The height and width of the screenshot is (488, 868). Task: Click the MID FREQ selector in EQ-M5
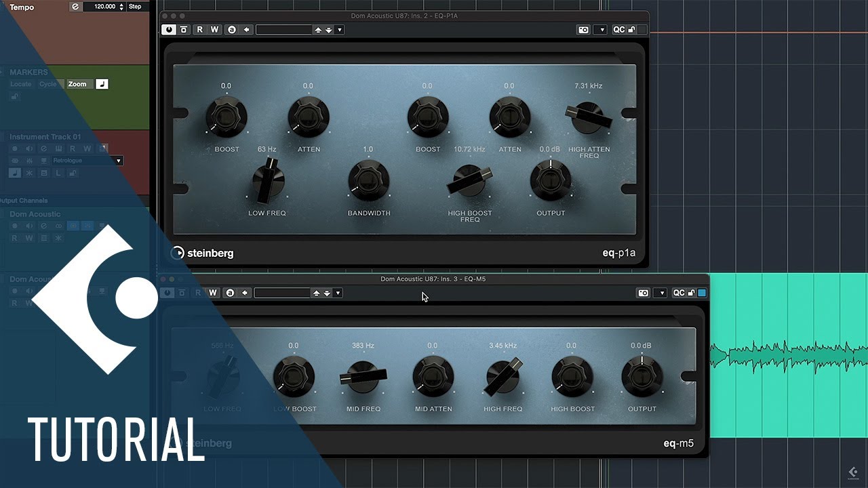[x=363, y=376]
